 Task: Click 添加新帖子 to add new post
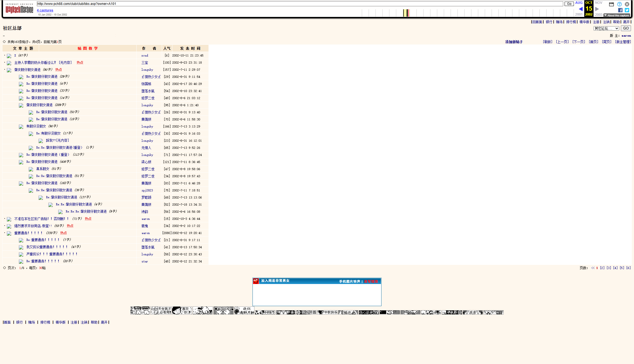514,42
